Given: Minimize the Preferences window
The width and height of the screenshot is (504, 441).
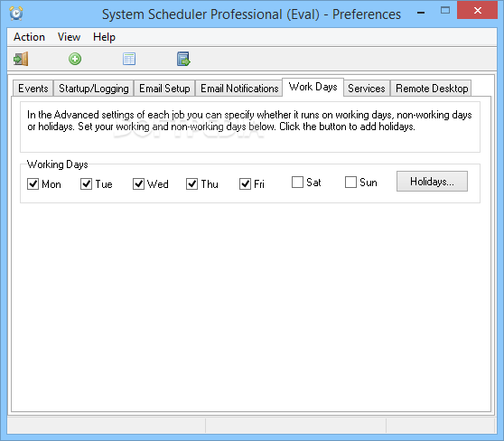Looking at the screenshot, I should pyautogui.click(x=421, y=13).
